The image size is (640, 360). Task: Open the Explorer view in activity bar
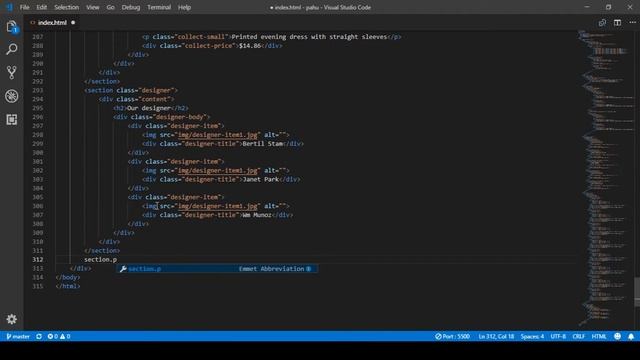point(11,27)
